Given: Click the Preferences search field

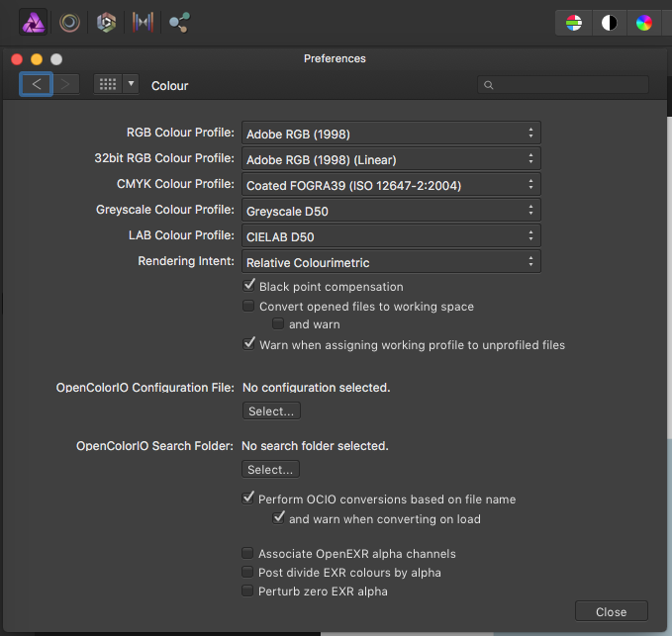Looking at the screenshot, I should tap(563, 85).
